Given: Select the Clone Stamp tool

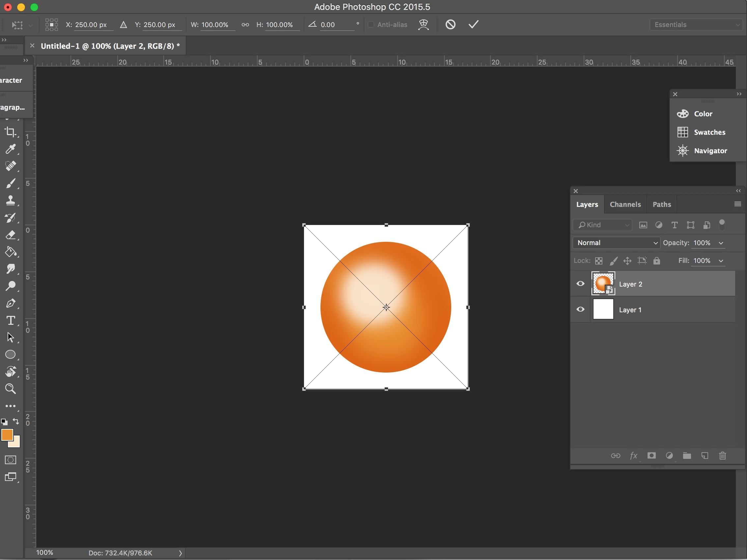Looking at the screenshot, I should [11, 200].
